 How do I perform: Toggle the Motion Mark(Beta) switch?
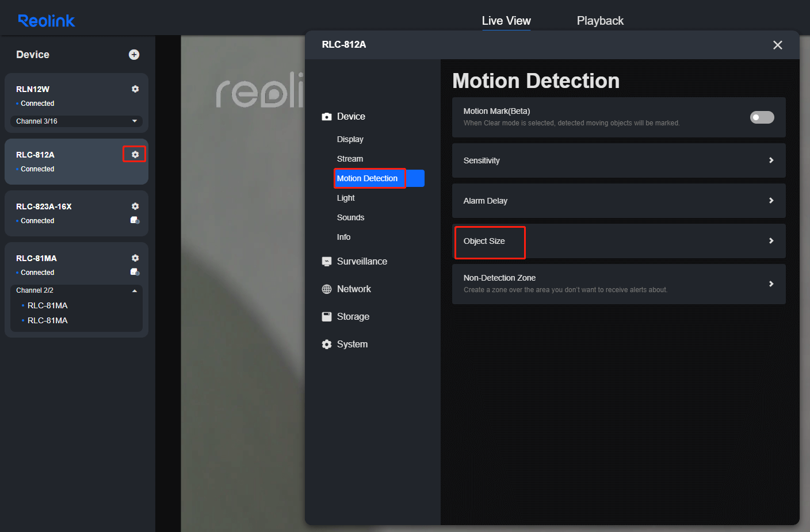coord(762,117)
